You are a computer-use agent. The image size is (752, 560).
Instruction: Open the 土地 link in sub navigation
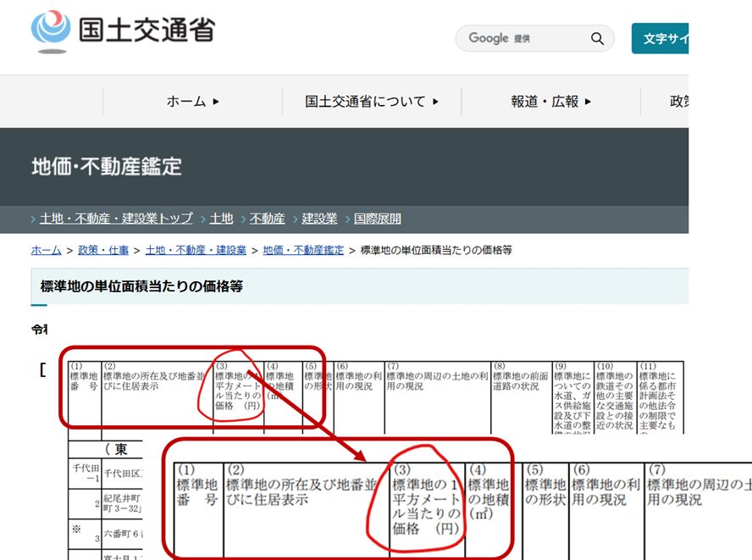coord(221,219)
